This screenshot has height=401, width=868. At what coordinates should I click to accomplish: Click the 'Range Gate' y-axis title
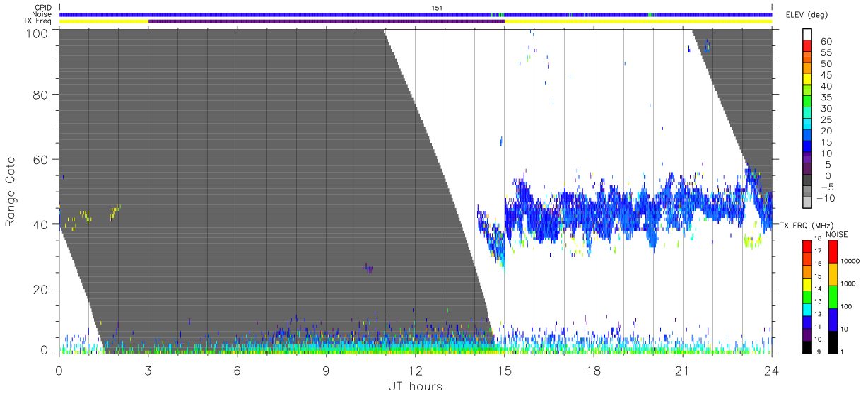point(11,192)
